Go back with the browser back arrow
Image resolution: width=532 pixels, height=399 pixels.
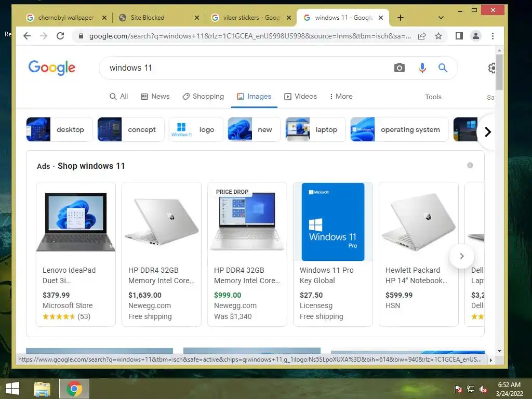[27, 36]
